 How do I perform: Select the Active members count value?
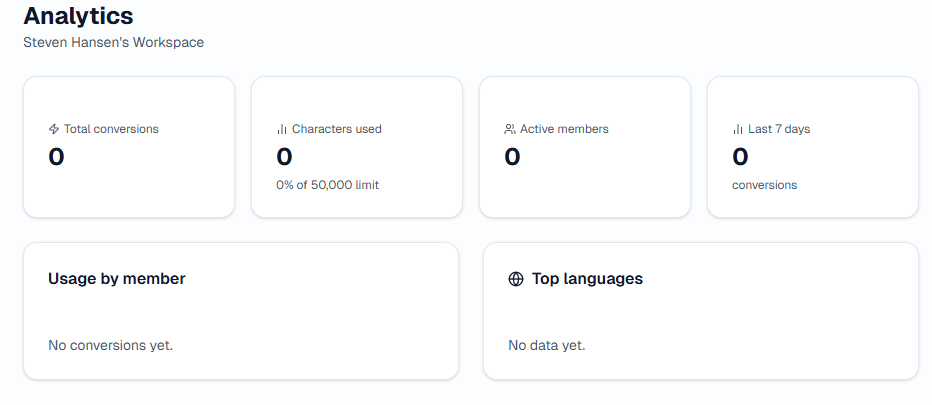[512, 157]
